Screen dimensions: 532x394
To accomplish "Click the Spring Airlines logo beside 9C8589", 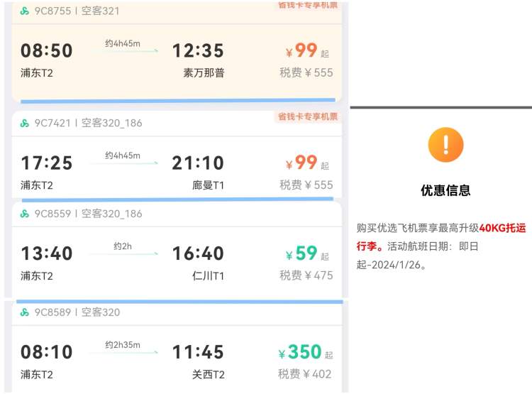I will [x=25, y=312].
